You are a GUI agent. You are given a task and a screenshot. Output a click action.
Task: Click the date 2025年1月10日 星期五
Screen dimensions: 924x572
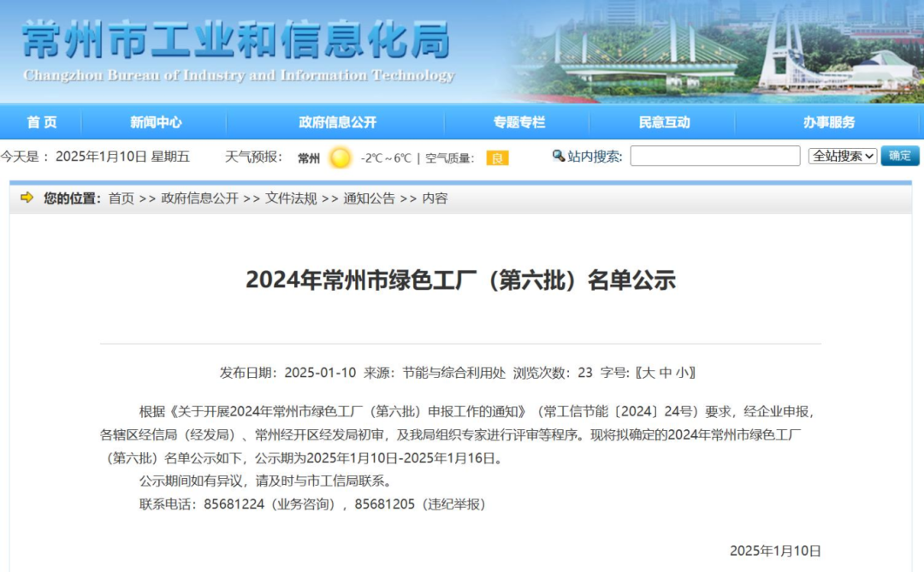(122, 156)
